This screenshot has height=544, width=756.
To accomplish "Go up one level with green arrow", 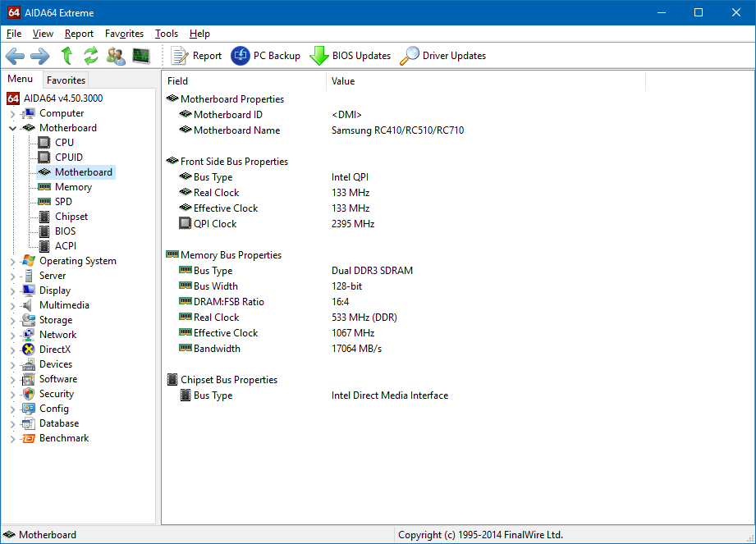I will click(x=67, y=56).
